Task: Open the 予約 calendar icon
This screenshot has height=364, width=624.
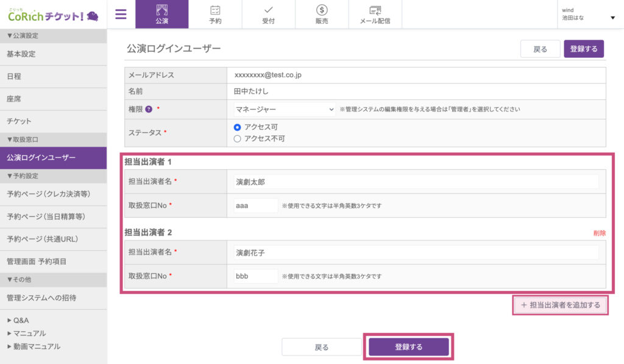Action: pyautogui.click(x=215, y=10)
